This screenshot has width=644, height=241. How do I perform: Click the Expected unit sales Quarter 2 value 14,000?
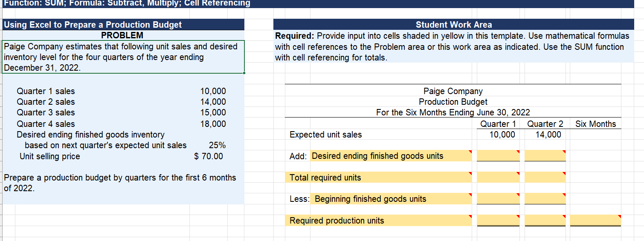(548, 135)
